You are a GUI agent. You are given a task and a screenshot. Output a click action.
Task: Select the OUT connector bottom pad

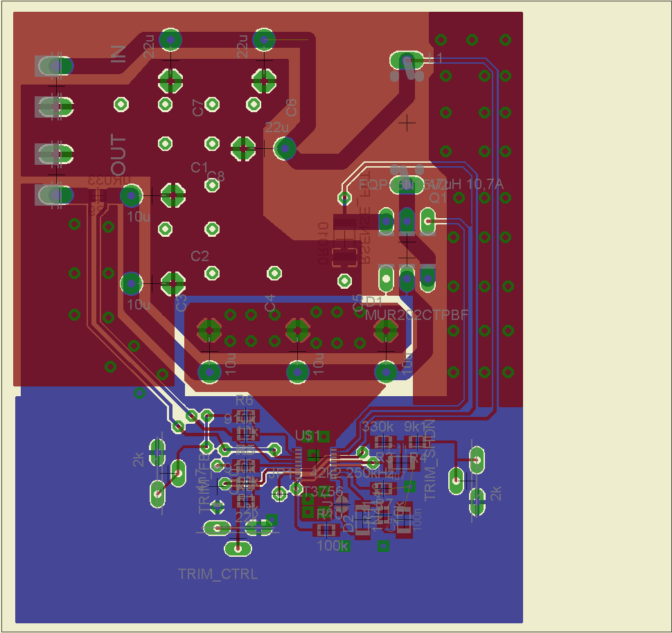(55, 195)
